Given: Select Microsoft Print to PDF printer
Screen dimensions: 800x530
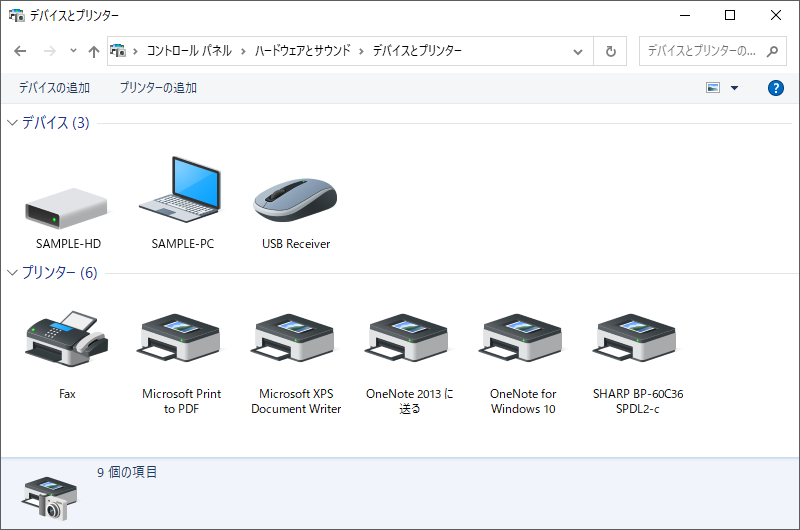Looking at the screenshot, I should (x=181, y=338).
